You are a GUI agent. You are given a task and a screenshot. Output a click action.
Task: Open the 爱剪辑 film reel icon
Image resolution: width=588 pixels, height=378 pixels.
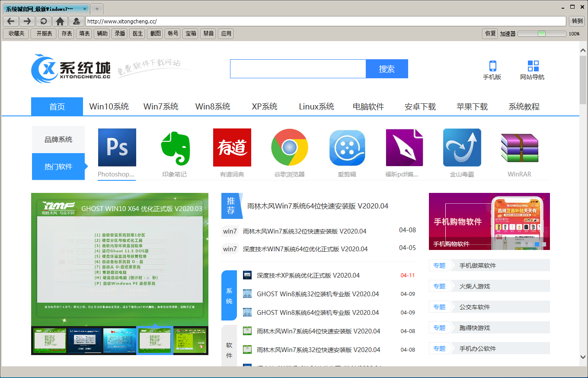click(x=347, y=148)
